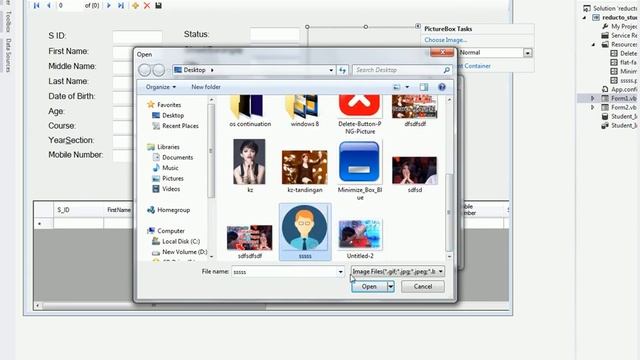
Task: Open the Image Files type filter dropdown
Action: pyautogui.click(x=398, y=271)
